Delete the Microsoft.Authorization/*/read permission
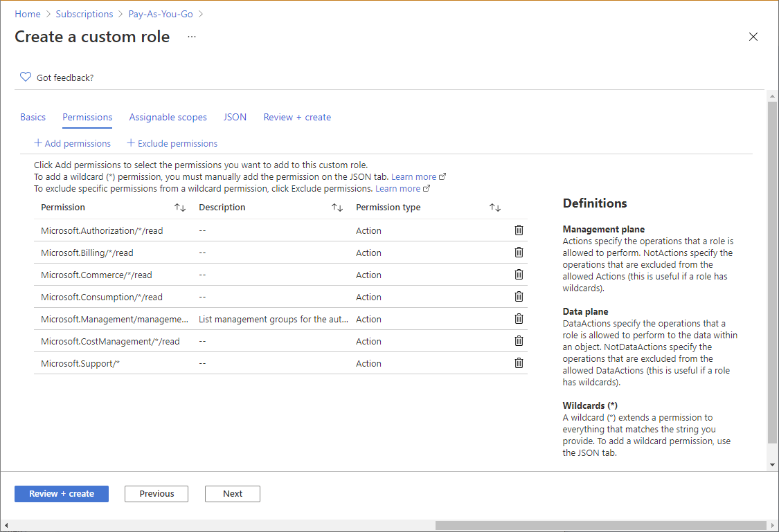The height and width of the screenshot is (532, 779). coord(519,230)
